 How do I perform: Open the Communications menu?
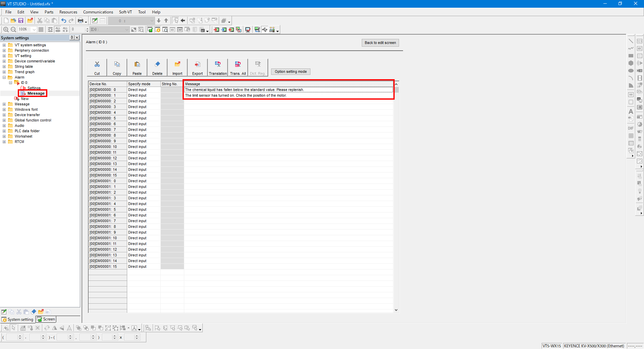pyautogui.click(x=98, y=12)
